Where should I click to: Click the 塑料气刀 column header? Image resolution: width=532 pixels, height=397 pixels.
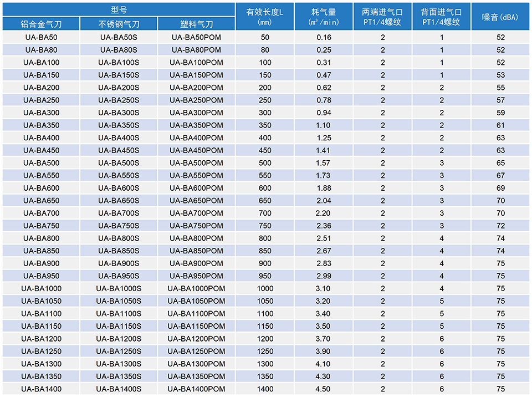(x=196, y=24)
